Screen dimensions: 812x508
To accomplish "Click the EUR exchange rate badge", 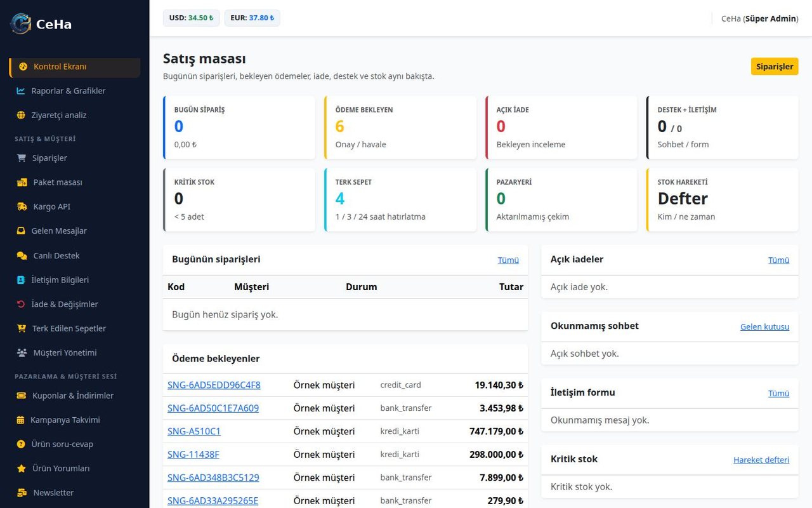I will click(x=252, y=18).
